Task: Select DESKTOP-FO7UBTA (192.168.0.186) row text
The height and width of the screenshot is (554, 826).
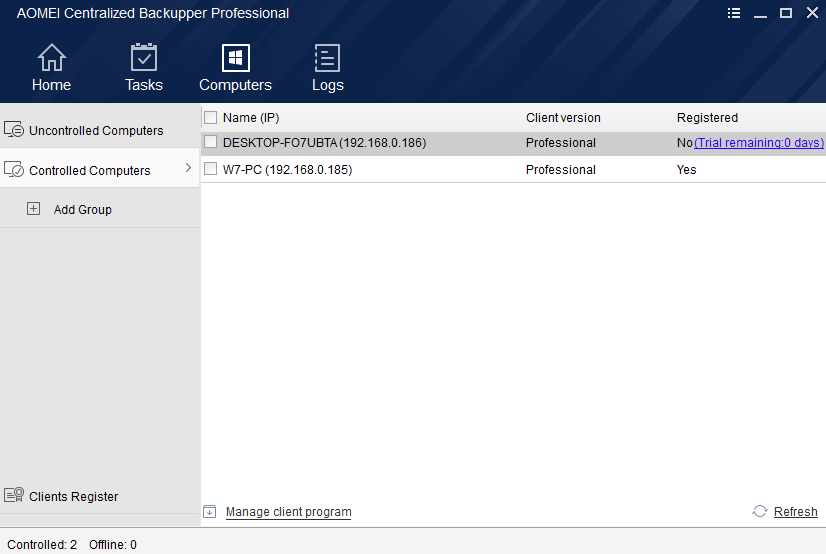Action: click(324, 143)
